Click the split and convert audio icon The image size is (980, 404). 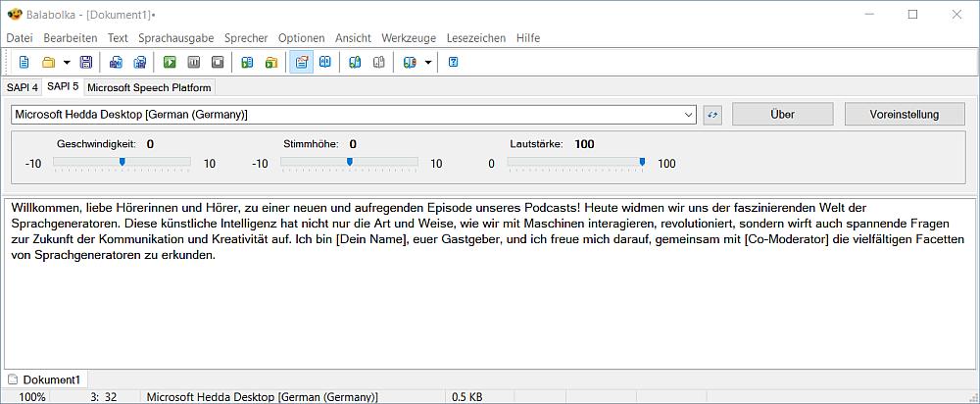pos(140,63)
